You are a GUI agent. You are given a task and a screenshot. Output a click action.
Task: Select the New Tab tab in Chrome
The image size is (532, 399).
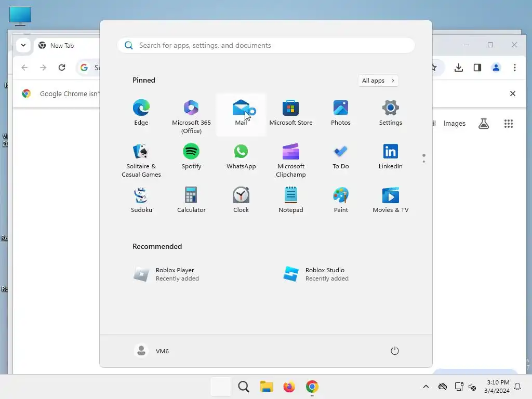coord(66,46)
